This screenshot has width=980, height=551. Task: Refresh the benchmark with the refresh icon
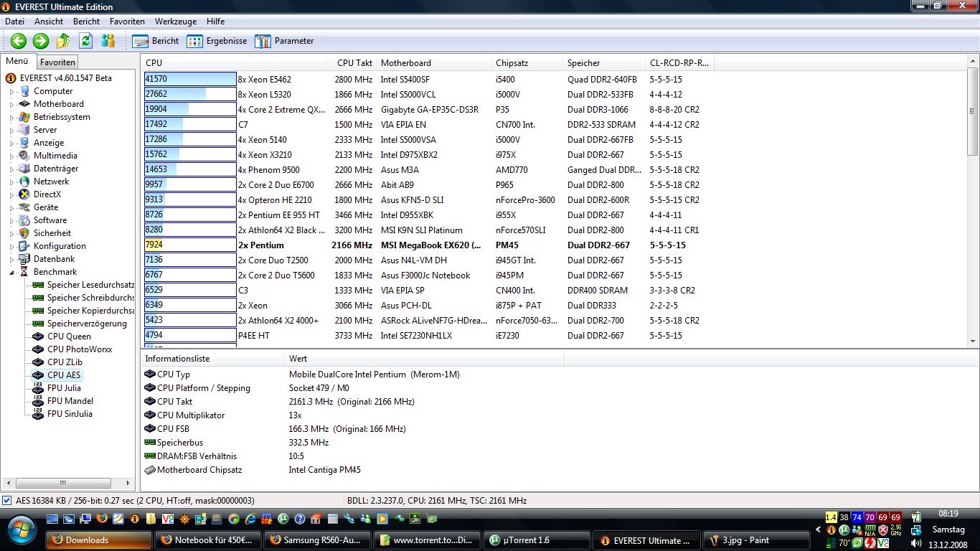[86, 41]
